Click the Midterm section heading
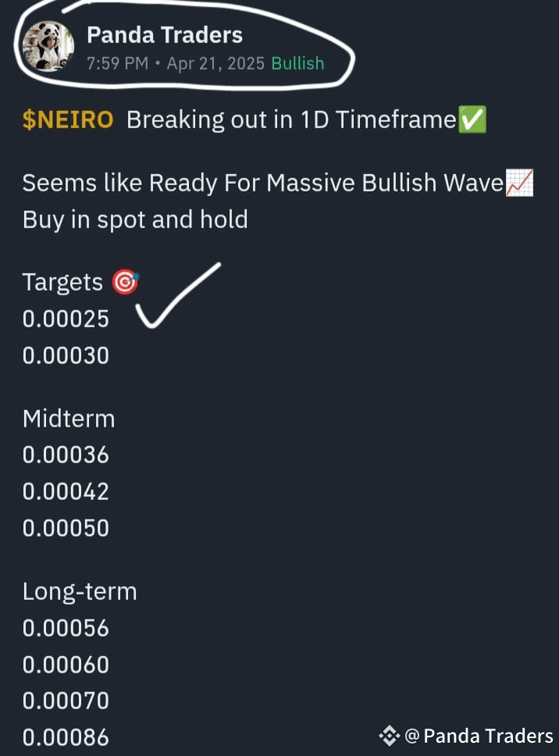Screen dimensions: 559x756 coord(69,419)
